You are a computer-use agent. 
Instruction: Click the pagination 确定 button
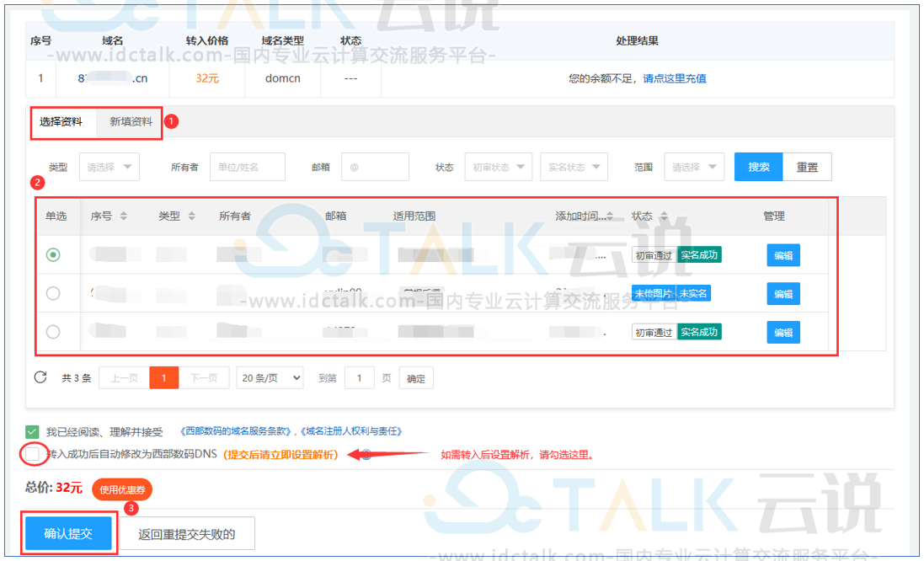pos(416,378)
